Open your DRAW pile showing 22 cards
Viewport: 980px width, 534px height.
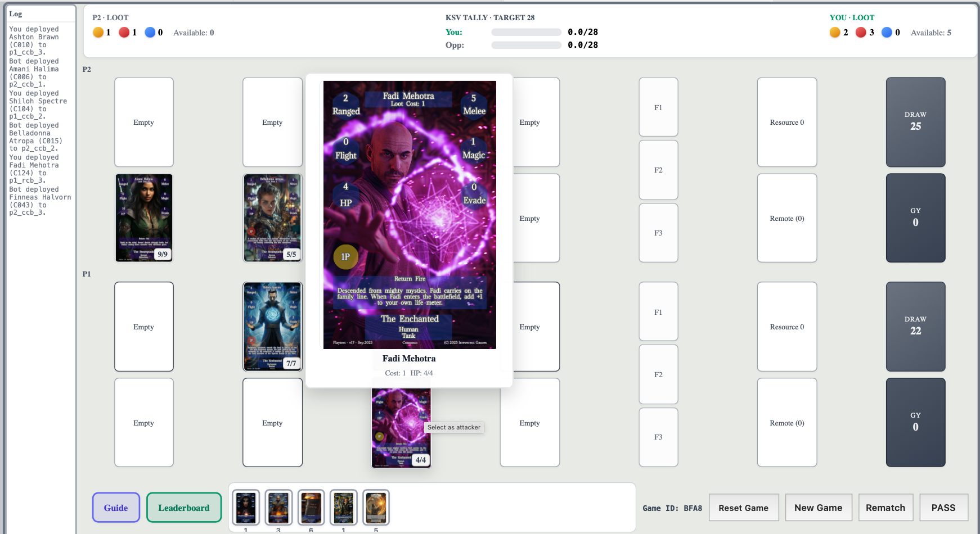[915, 327]
